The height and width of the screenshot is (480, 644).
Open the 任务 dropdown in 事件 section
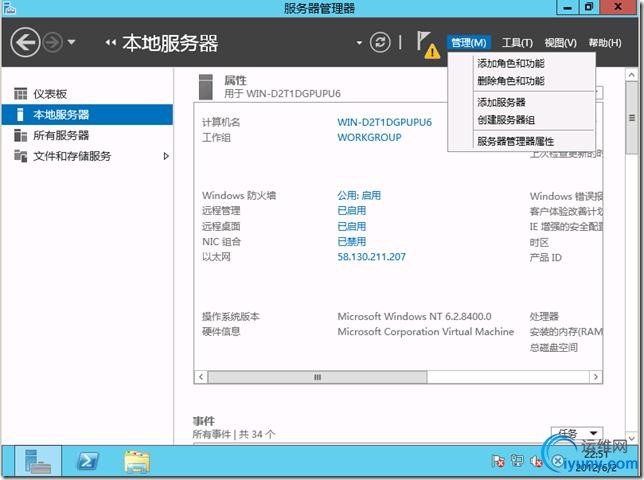click(x=577, y=433)
